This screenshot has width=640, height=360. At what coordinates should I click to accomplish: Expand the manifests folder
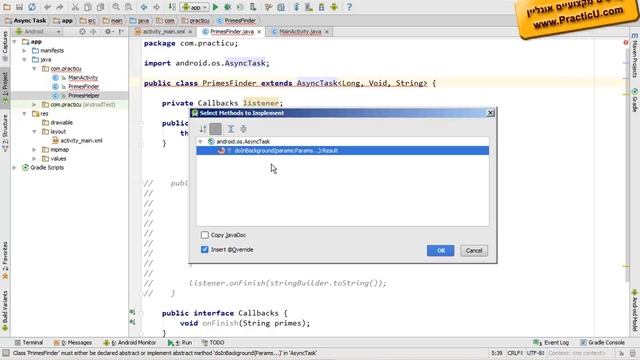pyautogui.click(x=24, y=51)
